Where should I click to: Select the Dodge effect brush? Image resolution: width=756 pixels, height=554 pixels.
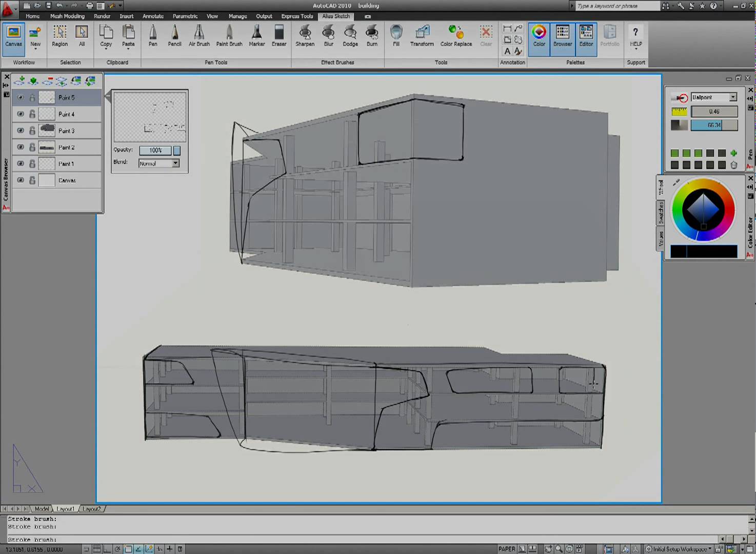click(x=350, y=36)
